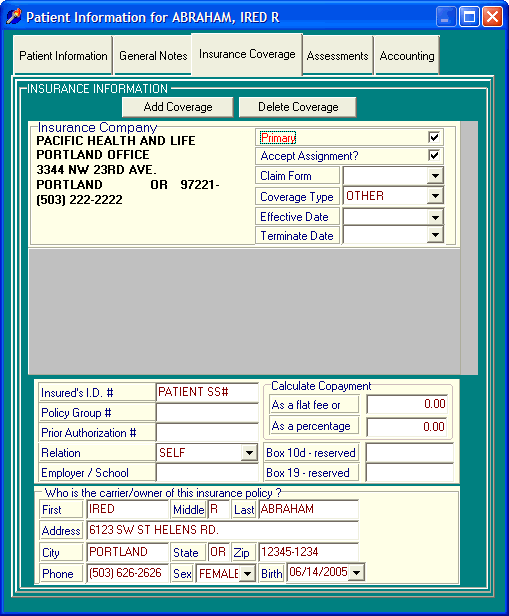
Task: Uncheck the Accept Assignment checkbox
Action: tap(434, 156)
